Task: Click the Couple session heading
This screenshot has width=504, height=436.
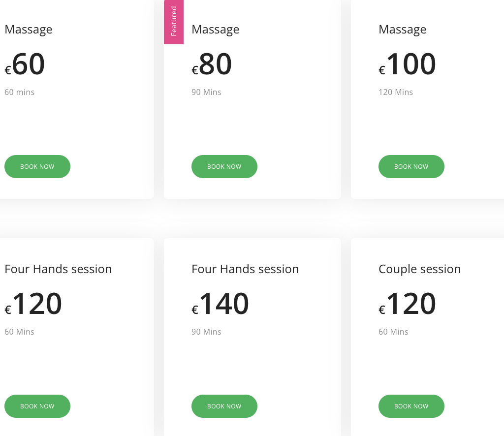Action: click(x=419, y=269)
